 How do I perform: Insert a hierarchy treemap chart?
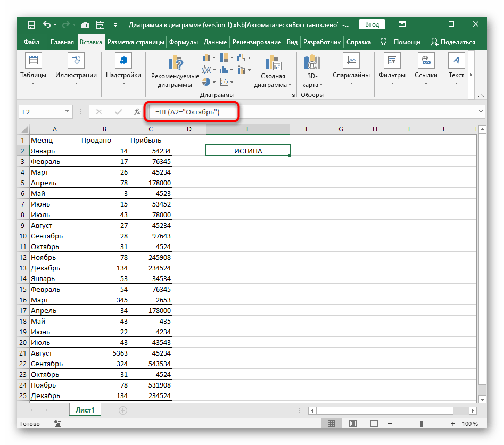click(x=226, y=58)
